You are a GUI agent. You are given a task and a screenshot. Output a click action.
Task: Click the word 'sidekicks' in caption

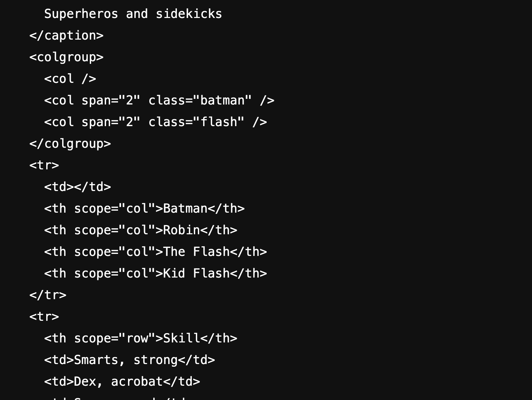pyautogui.click(x=189, y=14)
